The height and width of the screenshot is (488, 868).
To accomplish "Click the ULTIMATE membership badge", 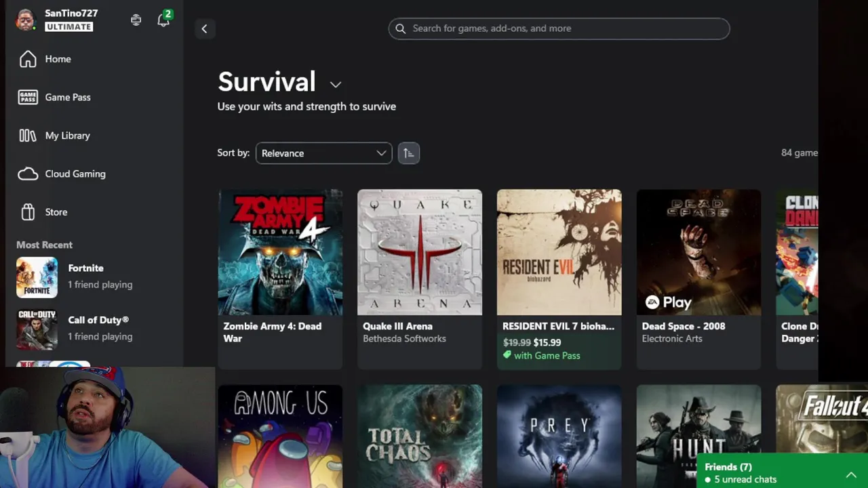I will 68,26.
